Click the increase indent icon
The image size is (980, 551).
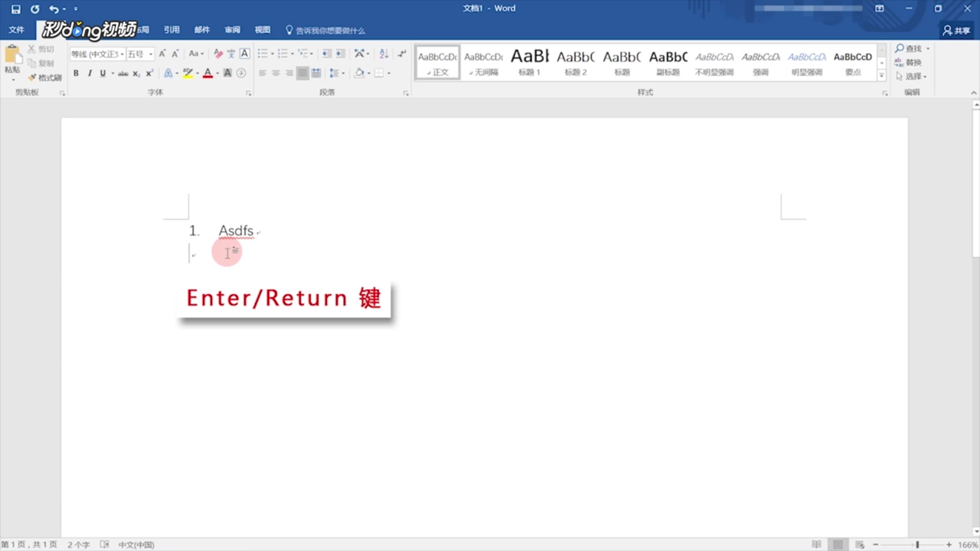coord(340,54)
